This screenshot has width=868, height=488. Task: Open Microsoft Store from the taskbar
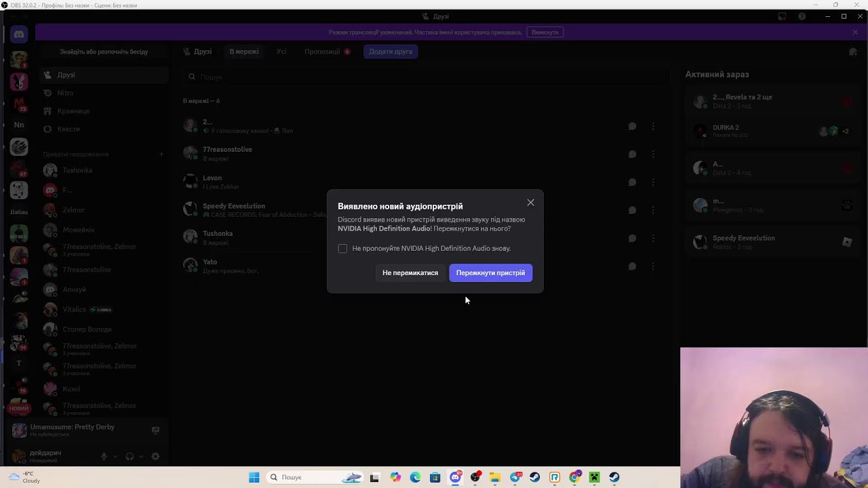(x=435, y=477)
